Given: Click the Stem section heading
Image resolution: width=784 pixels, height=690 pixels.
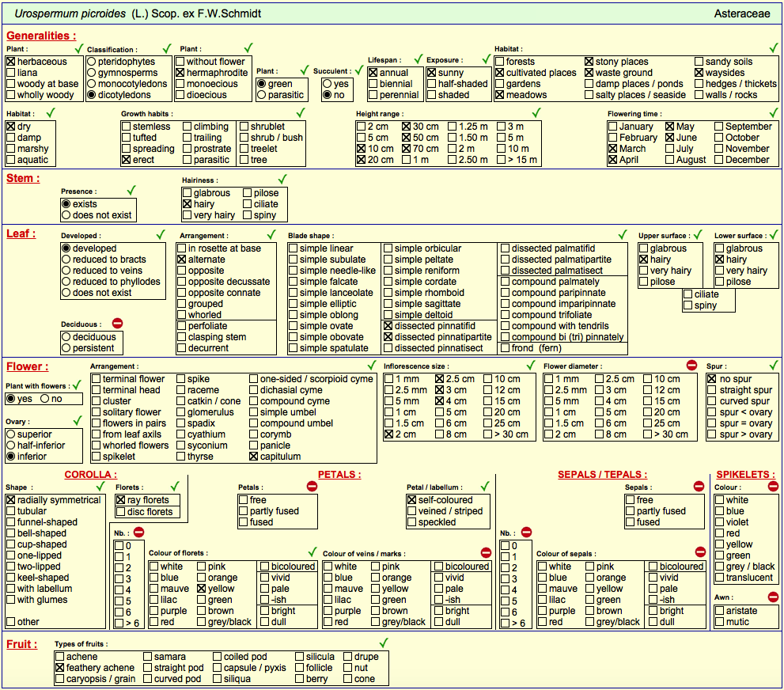Looking at the screenshot, I should click(x=23, y=179).
